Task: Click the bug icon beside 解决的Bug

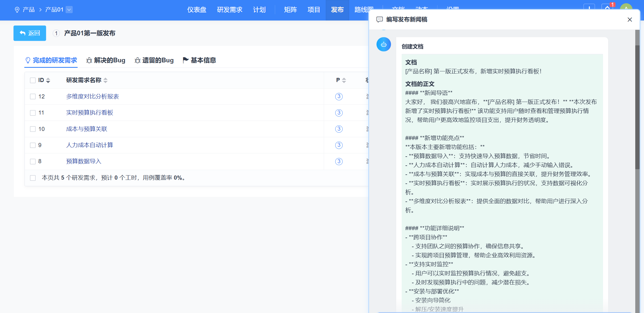Action: tap(89, 60)
